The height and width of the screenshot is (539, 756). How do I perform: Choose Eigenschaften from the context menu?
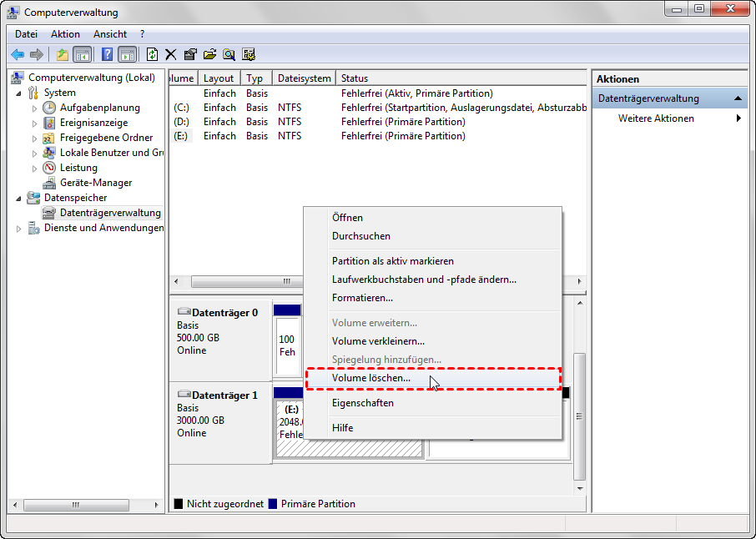click(x=433, y=402)
